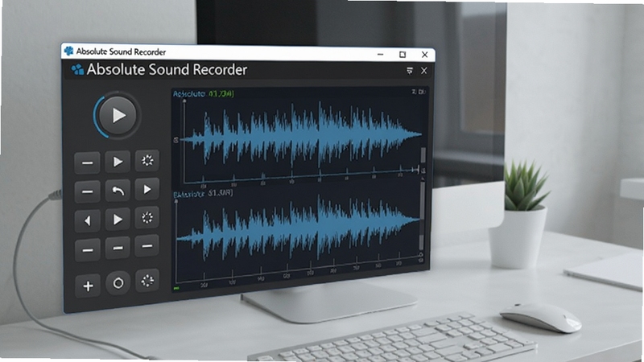Click the upper waveform's vertical scrollbar thumb
Screen dimensions: 644x362
(x=423, y=155)
